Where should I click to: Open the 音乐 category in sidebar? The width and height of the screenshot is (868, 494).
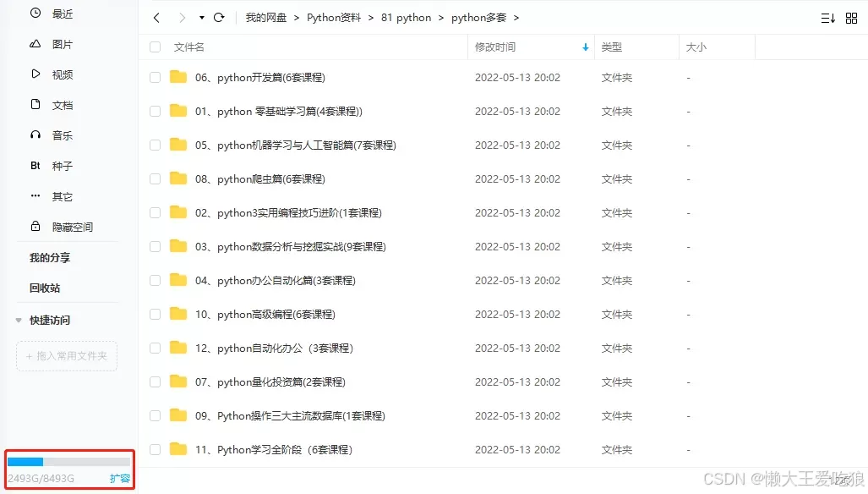point(62,135)
